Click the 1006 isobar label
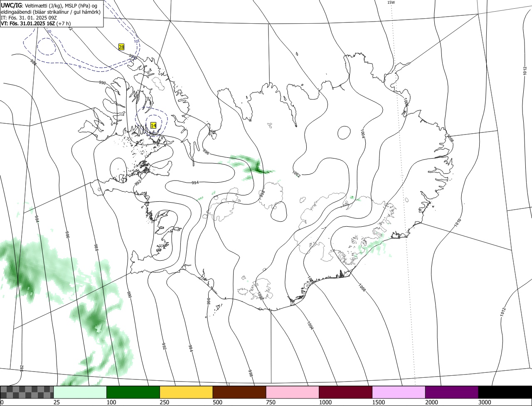This screenshot has width=532, height=406. tap(406, 102)
